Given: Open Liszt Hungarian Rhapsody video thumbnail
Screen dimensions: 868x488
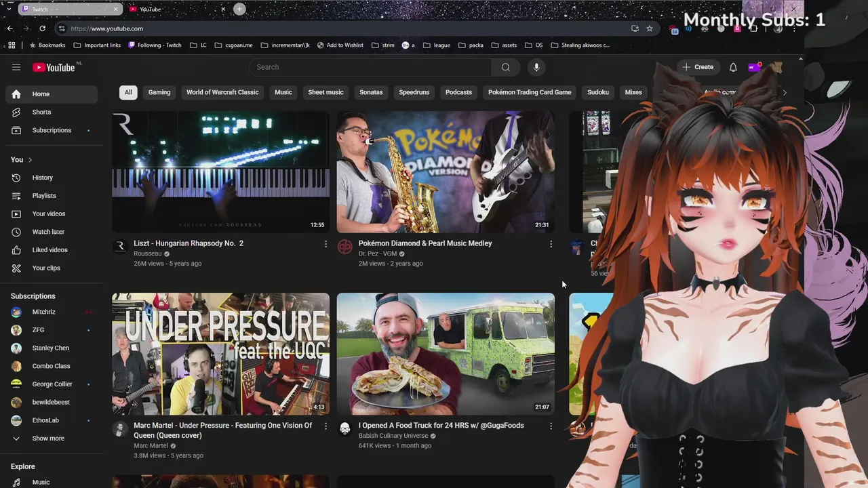Looking at the screenshot, I should (x=221, y=172).
